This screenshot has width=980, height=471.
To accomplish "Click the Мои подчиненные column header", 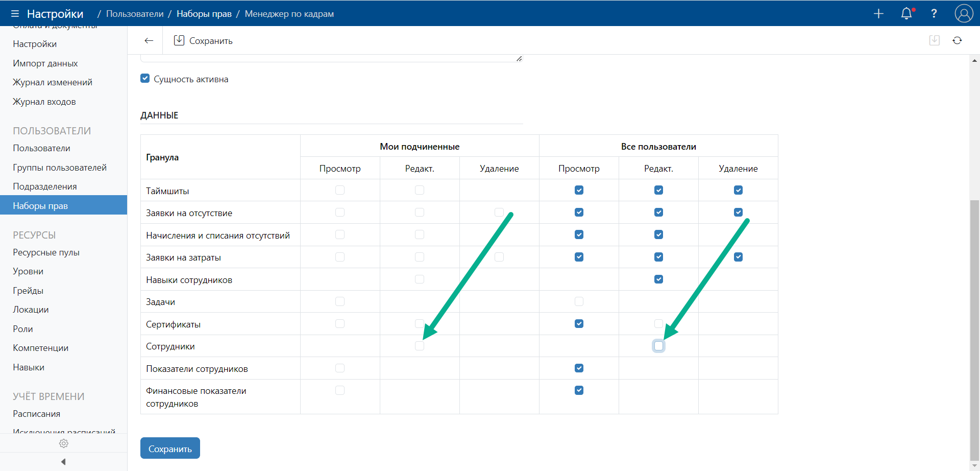I will pos(420,147).
